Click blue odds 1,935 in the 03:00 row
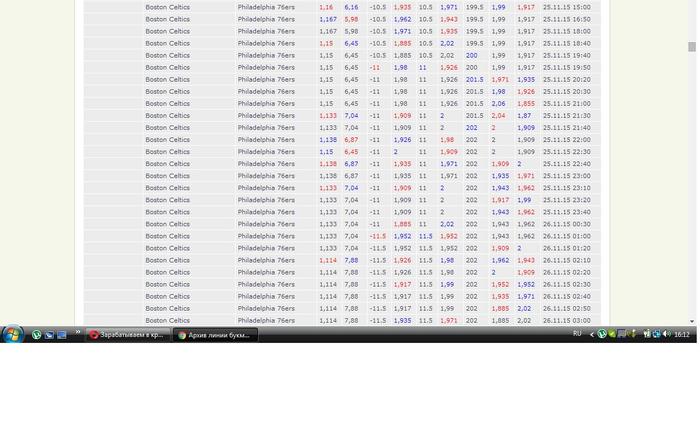The image size is (700, 447). (x=402, y=321)
